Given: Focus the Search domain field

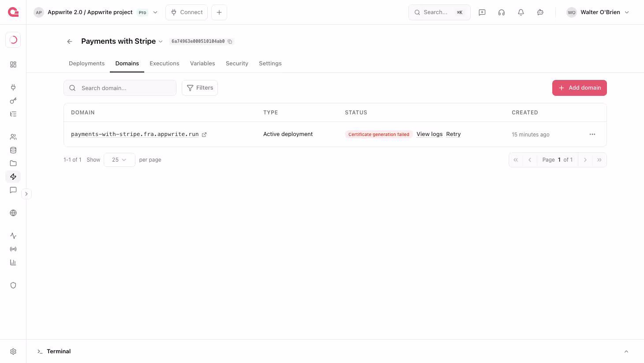Looking at the screenshot, I should (120, 88).
